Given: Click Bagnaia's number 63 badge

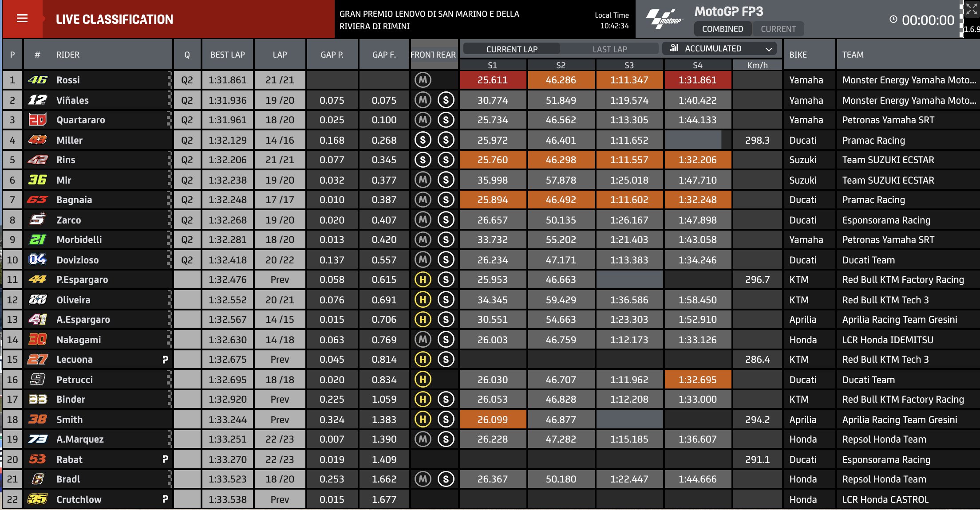Looking at the screenshot, I should (x=38, y=200).
